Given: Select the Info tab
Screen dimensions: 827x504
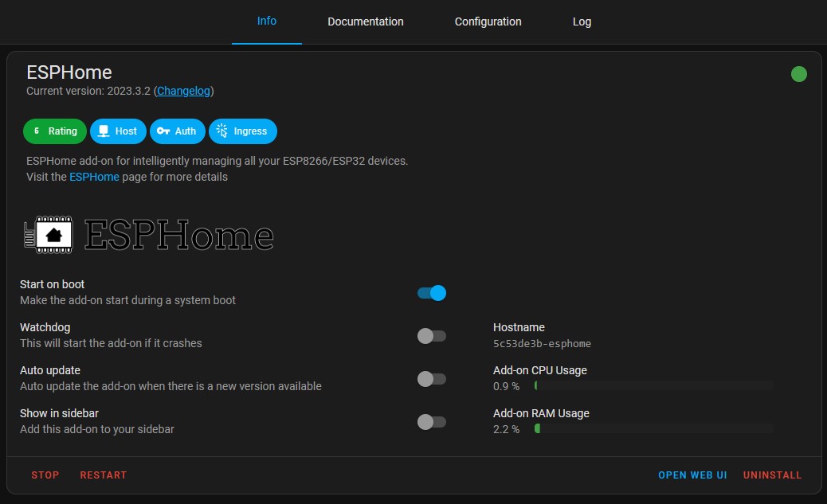Looking at the screenshot, I should 267,21.
